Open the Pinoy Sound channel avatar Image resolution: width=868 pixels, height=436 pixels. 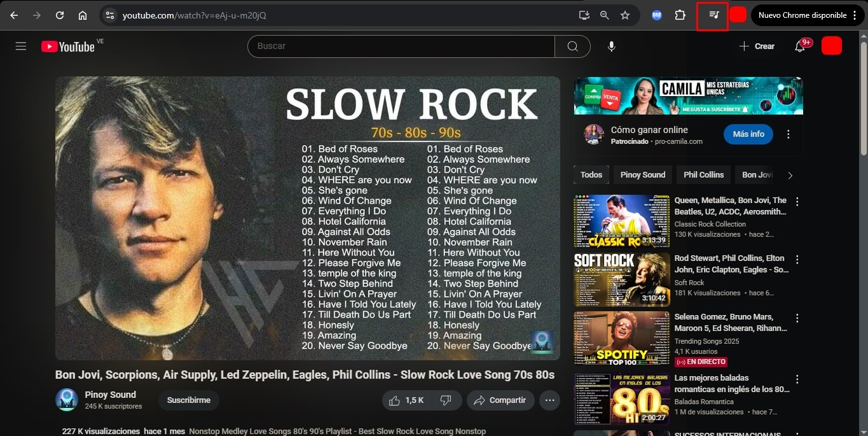tap(67, 400)
